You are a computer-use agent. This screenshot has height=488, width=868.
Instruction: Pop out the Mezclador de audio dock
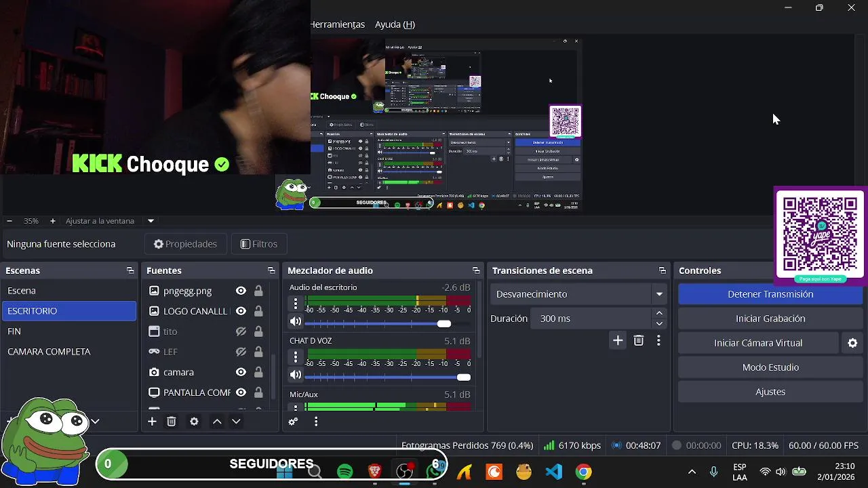(x=476, y=270)
